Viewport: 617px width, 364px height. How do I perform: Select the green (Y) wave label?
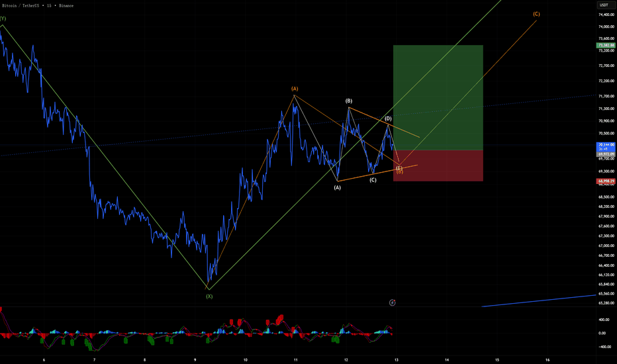3,19
